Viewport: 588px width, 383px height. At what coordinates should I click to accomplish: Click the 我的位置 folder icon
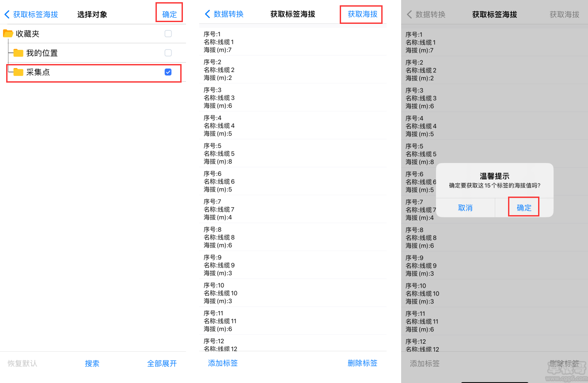click(x=18, y=53)
